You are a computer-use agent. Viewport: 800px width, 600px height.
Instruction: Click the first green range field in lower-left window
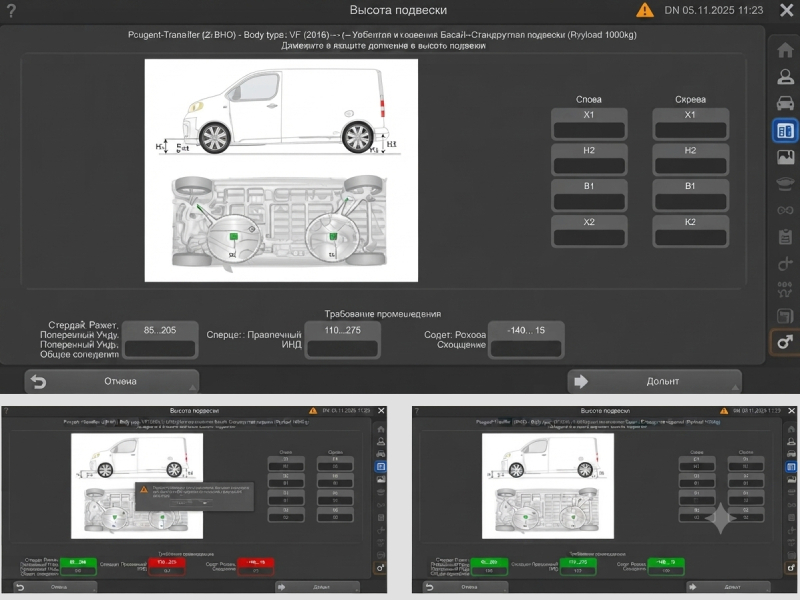click(x=78, y=566)
